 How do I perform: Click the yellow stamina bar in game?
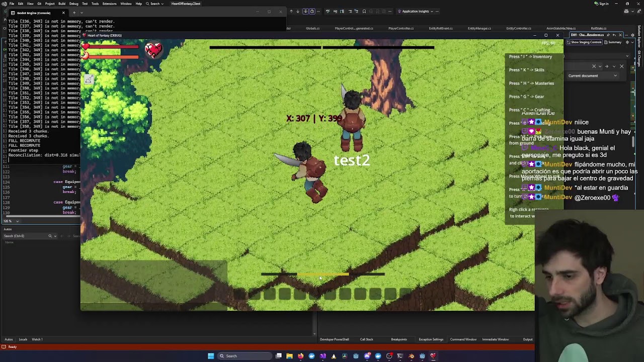pos(323,275)
